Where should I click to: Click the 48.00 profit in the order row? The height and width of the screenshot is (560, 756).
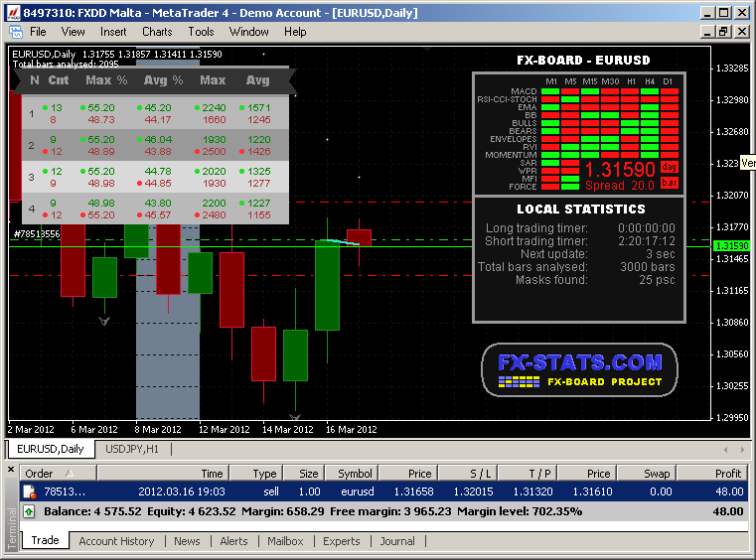(x=729, y=491)
